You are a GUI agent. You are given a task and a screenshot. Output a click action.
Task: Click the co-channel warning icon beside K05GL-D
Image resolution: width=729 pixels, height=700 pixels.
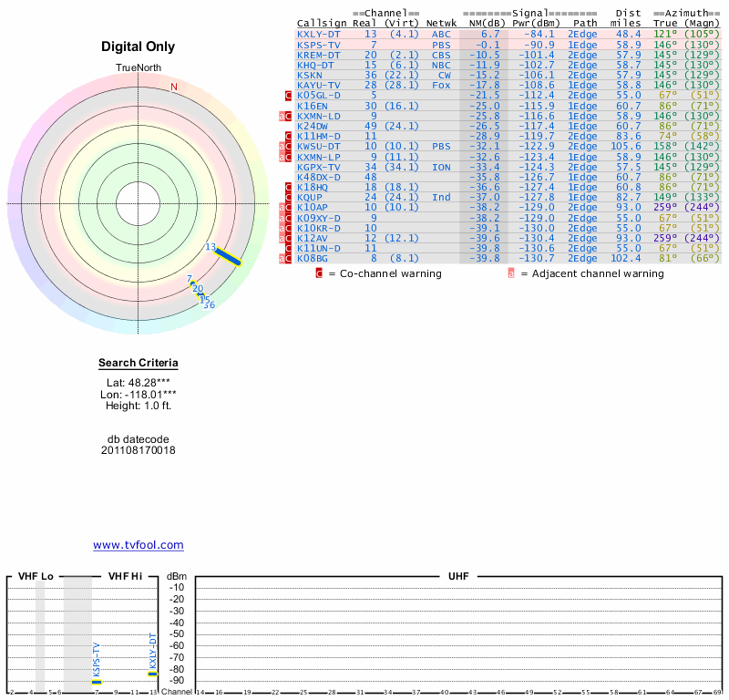point(289,95)
